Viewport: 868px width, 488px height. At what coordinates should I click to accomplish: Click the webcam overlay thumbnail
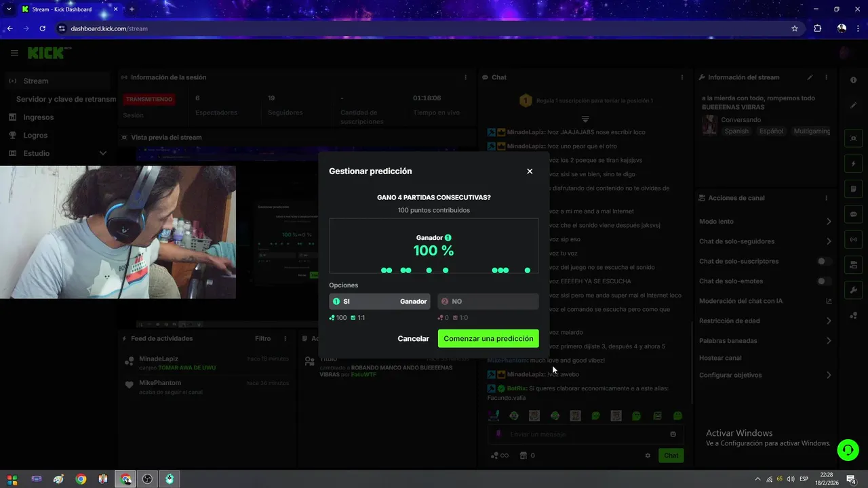click(118, 232)
